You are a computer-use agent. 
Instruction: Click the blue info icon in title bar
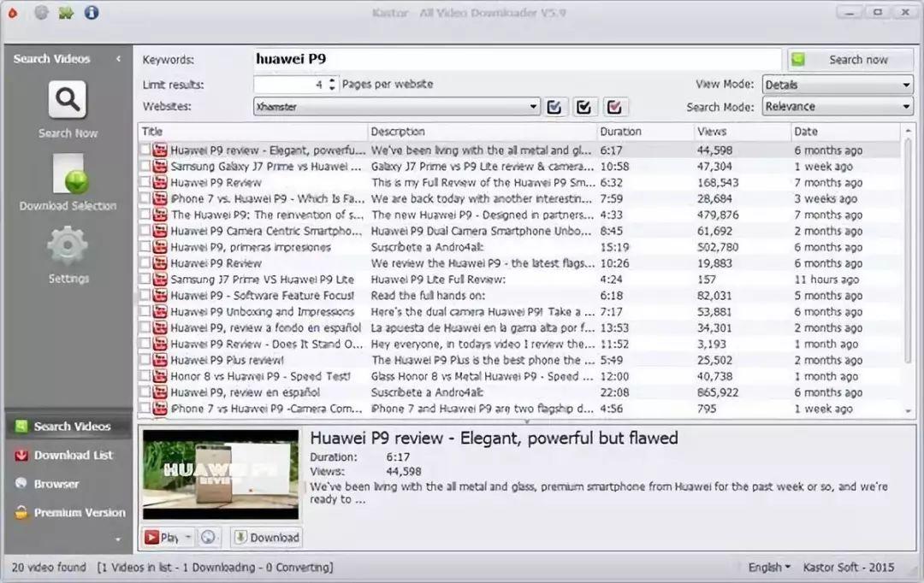[92, 12]
